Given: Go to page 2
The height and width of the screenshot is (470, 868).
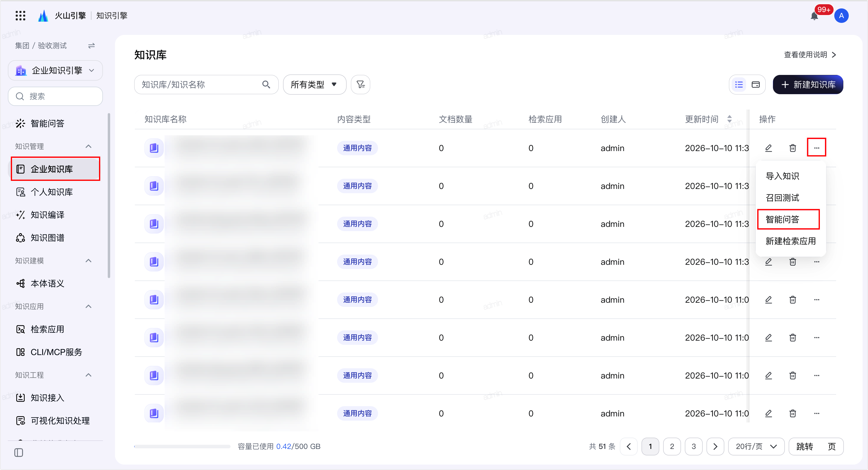Looking at the screenshot, I should pyautogui.click(x=672, y=446).
